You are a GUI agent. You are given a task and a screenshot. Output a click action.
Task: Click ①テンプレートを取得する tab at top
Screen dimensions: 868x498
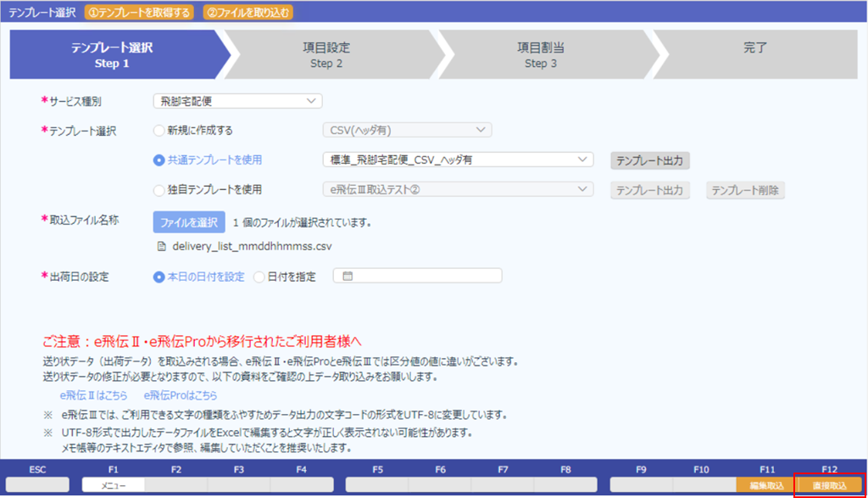[139, 12]
